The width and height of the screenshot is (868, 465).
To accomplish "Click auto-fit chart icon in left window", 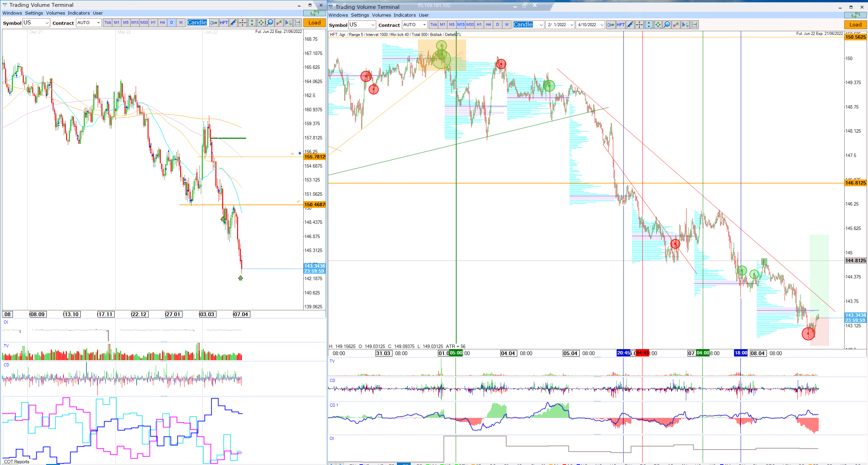I will click(x=261, y=23).
